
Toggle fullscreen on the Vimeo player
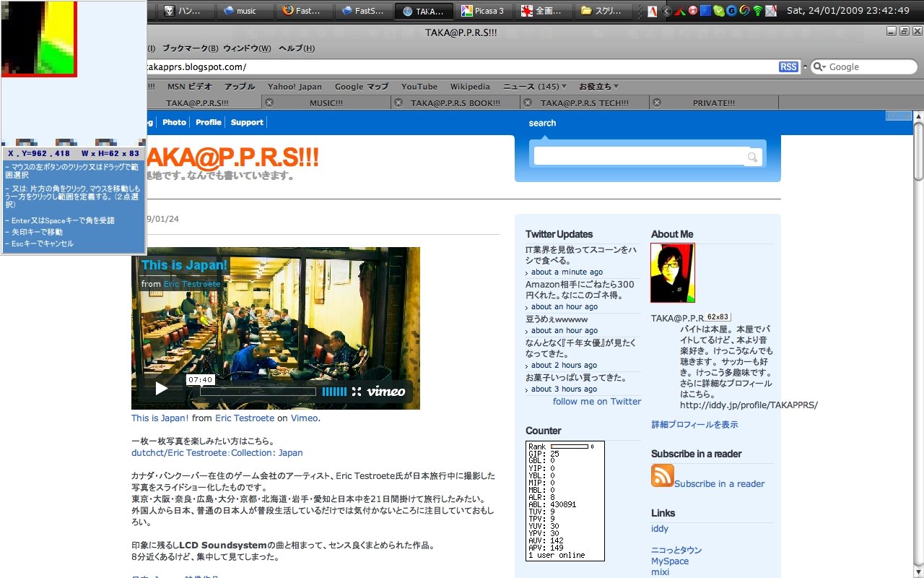point(357,392)
